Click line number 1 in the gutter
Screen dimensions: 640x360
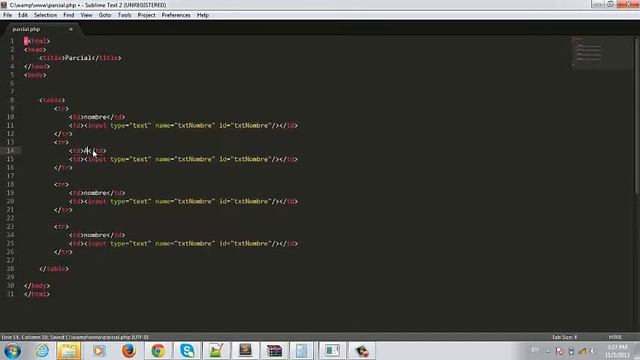[x=12, y=41]
